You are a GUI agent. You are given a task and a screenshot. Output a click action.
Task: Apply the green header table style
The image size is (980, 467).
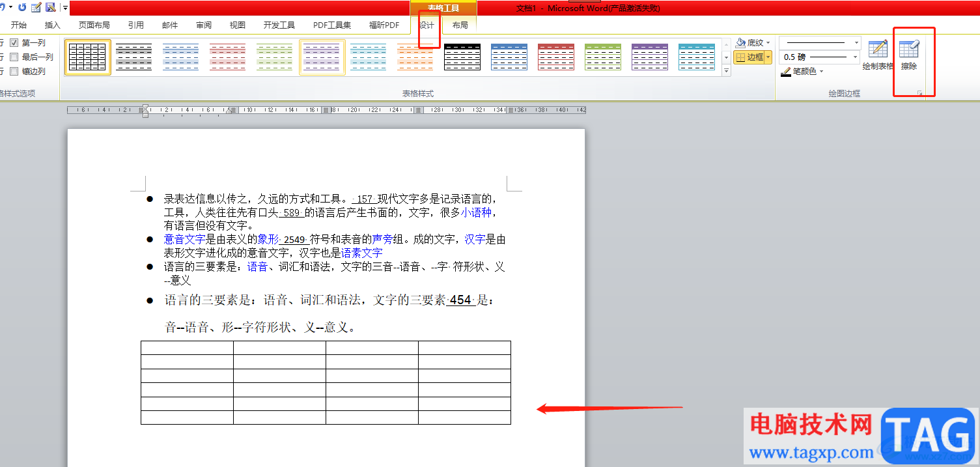[603, 57]
